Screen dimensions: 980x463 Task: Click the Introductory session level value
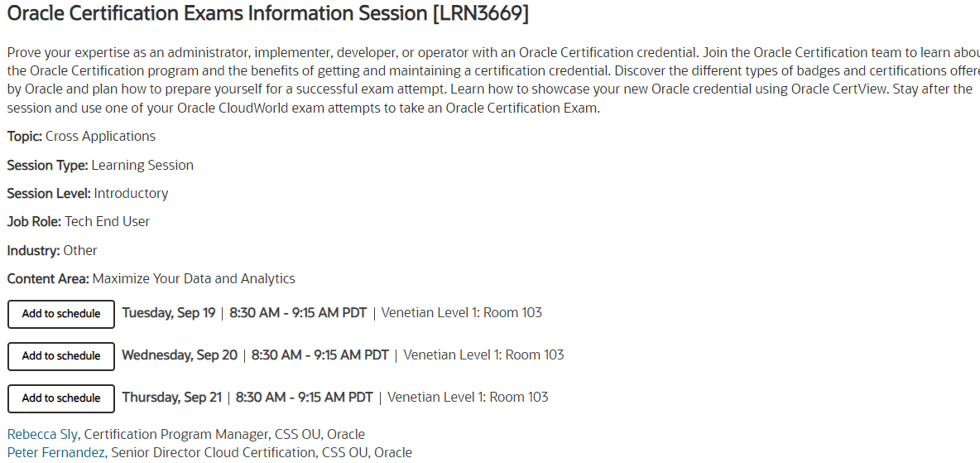coord(131,193)
